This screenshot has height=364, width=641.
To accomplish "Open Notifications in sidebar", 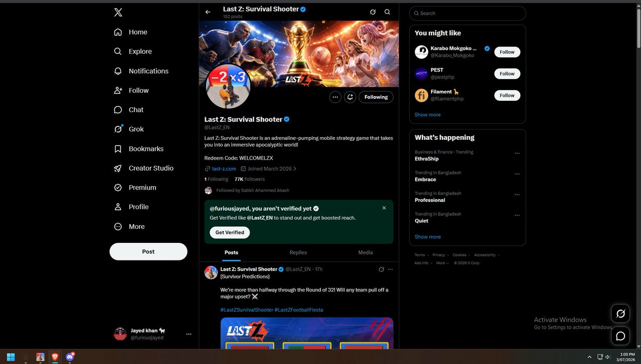I will click(x=141, y=71).
